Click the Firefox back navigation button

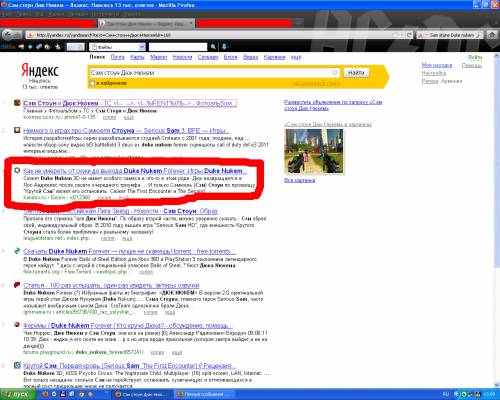tap(9, 34)
